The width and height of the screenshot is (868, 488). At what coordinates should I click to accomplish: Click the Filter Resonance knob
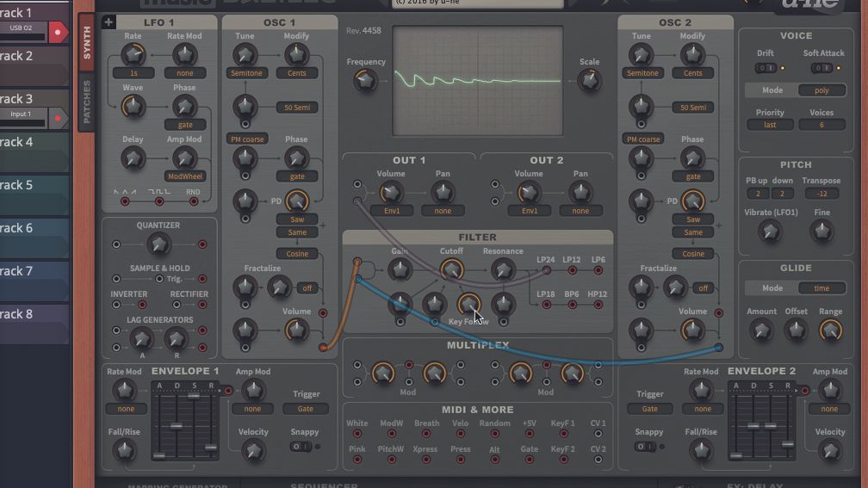click(503, 270)
